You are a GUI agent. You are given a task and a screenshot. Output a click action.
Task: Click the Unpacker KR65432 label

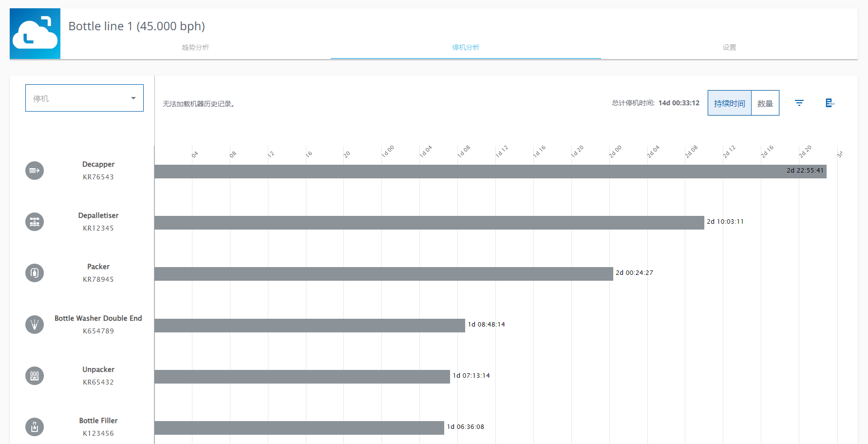[x=98, y=382]
